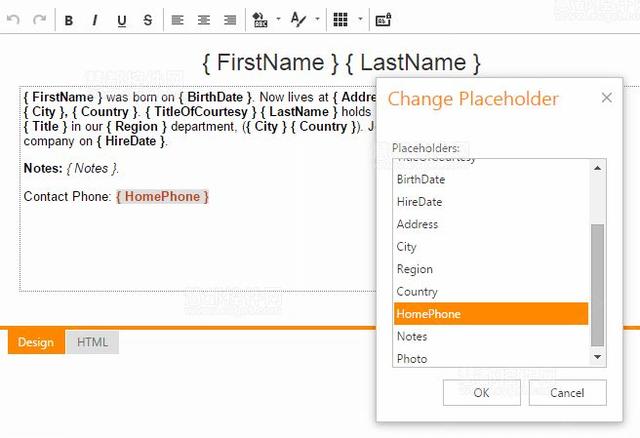Viewport: 640px width, 438px height.
Task: Switch to the Design tab
Action: tap(36, 342)
